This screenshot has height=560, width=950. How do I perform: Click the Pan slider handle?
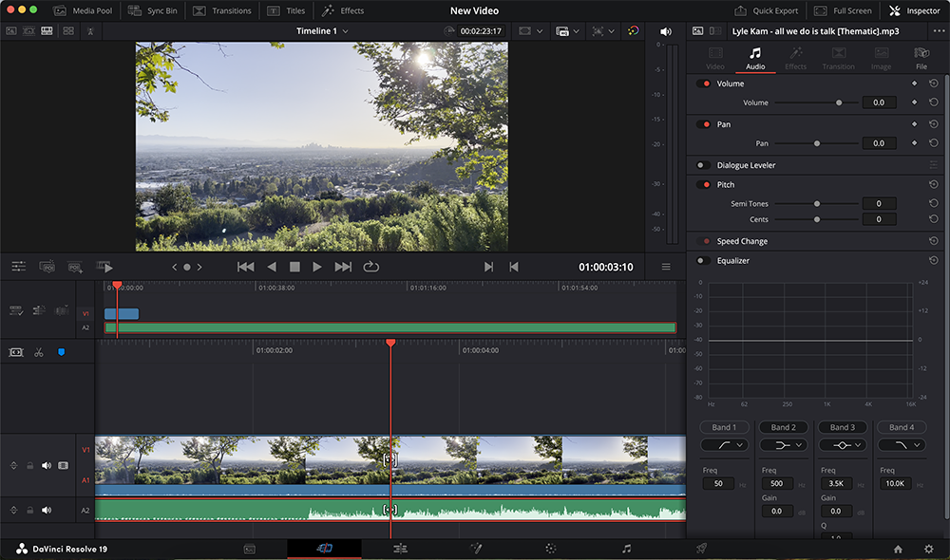(x=816, y=143)
